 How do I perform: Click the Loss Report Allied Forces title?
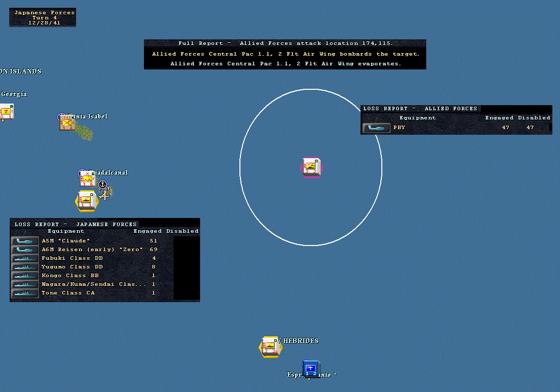tap(420, 109)
